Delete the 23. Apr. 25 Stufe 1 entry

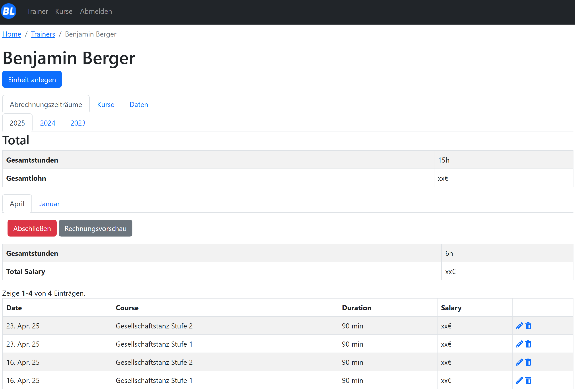pos(528,344)
